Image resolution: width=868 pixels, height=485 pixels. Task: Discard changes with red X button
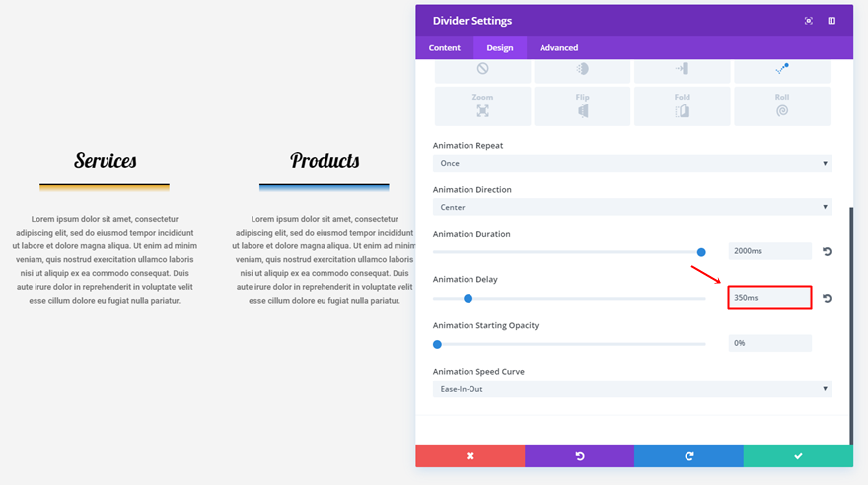(x=470, y=455)
